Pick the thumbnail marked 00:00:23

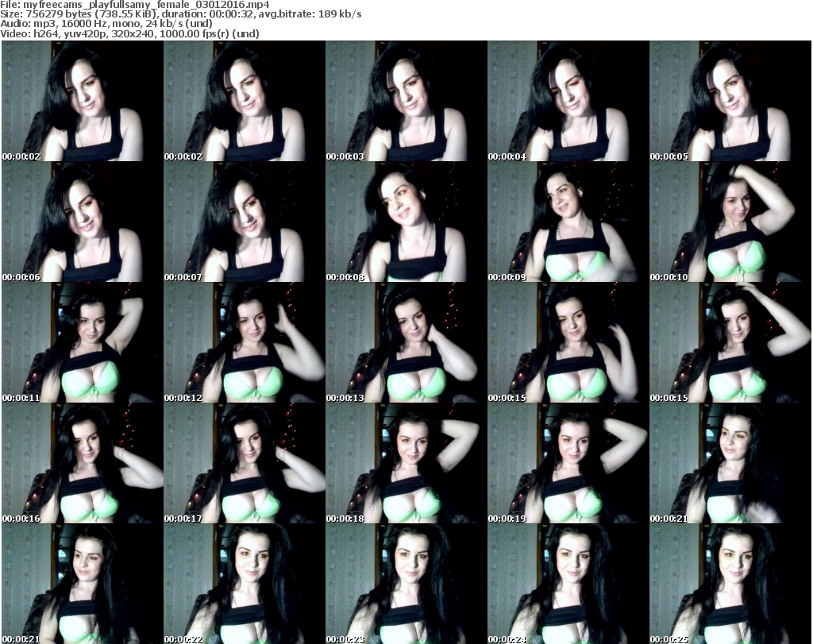(406, 584)
